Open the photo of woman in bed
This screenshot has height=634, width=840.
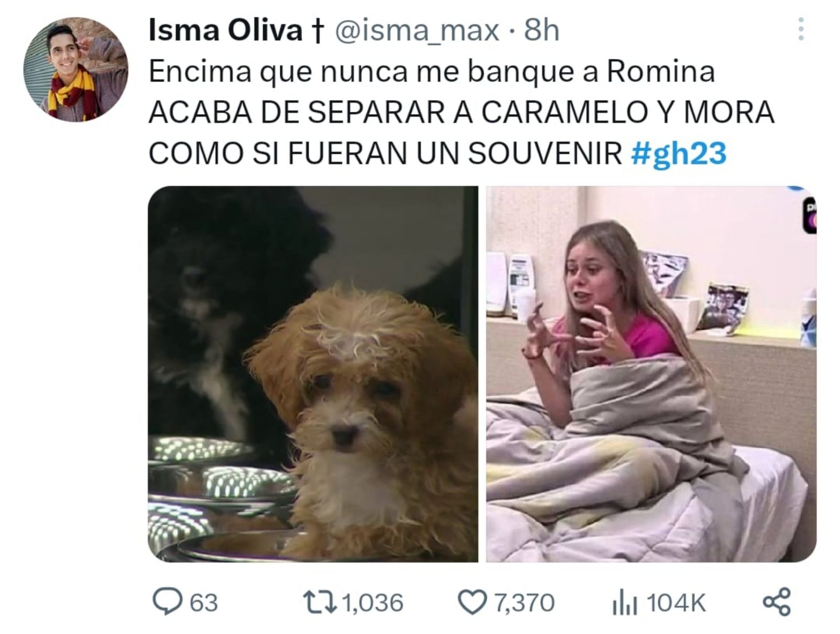click(651, 374)
